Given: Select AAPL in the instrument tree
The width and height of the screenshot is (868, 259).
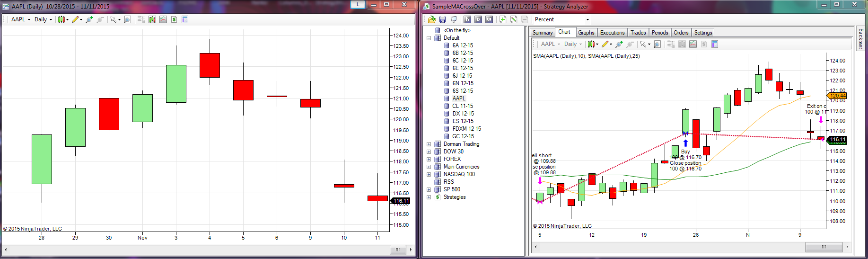Looking at the screenshot, I should point(459,98).
